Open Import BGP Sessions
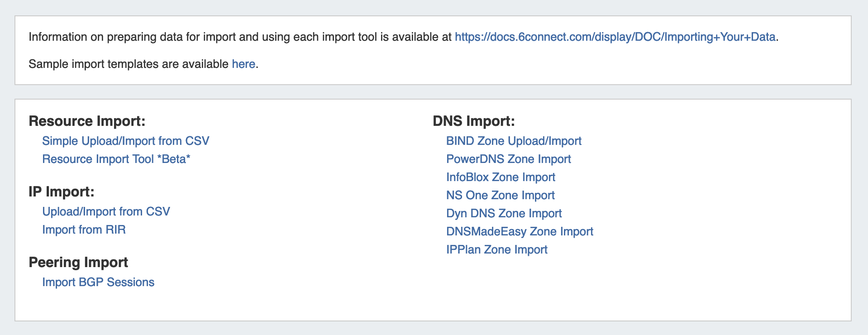Screen dimensions: 868x335 pyautogui.click(x=98, y=282)
